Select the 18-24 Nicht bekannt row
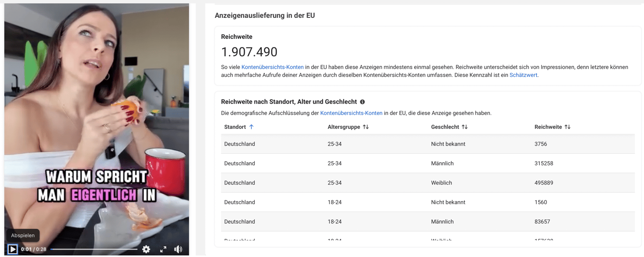The width and height of the screenshot is (644, 257). pos(428,202)
